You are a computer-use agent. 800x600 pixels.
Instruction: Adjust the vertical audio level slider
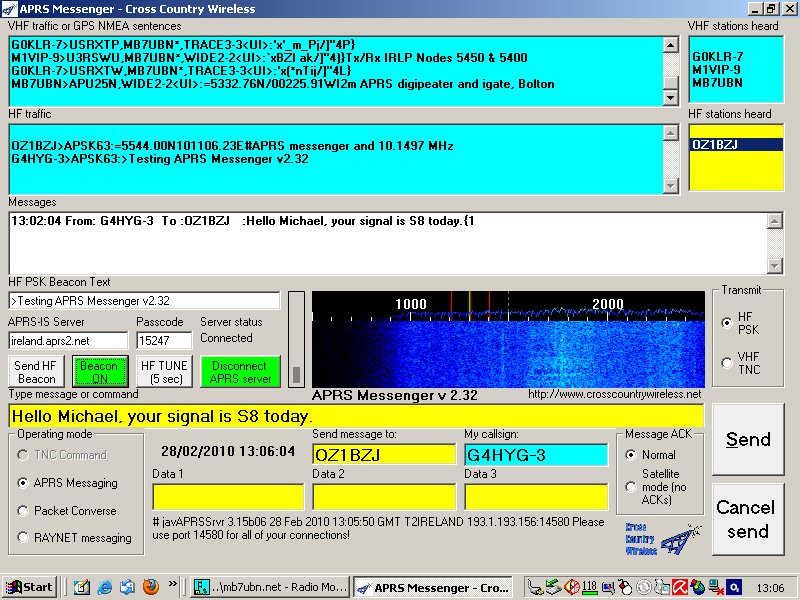tap(296, 374)
